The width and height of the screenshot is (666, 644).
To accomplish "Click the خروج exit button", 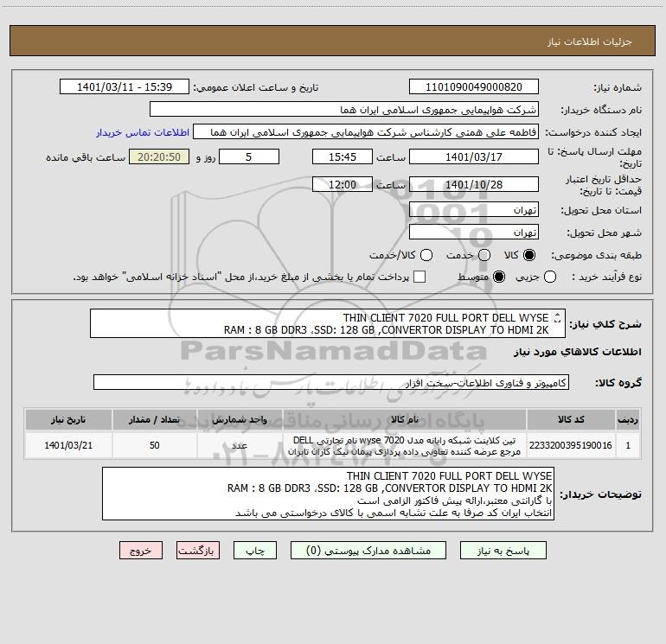I will pos(141,551).
